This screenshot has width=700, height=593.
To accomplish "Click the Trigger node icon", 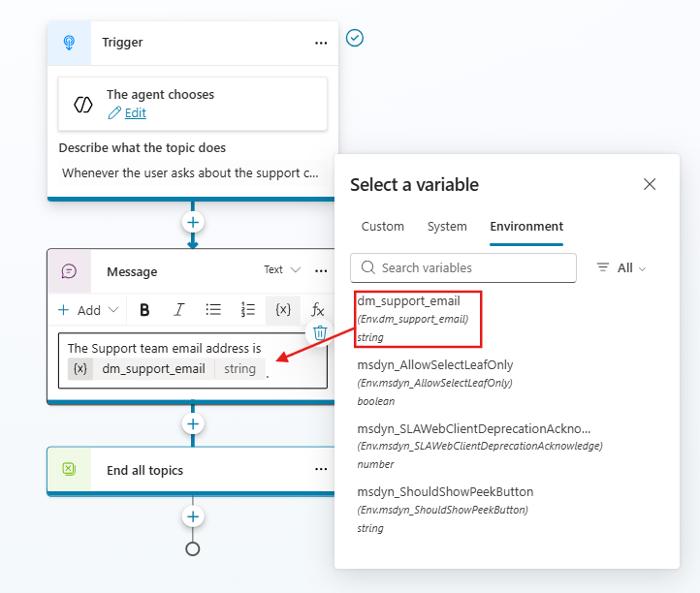I will tap(69, 43).
